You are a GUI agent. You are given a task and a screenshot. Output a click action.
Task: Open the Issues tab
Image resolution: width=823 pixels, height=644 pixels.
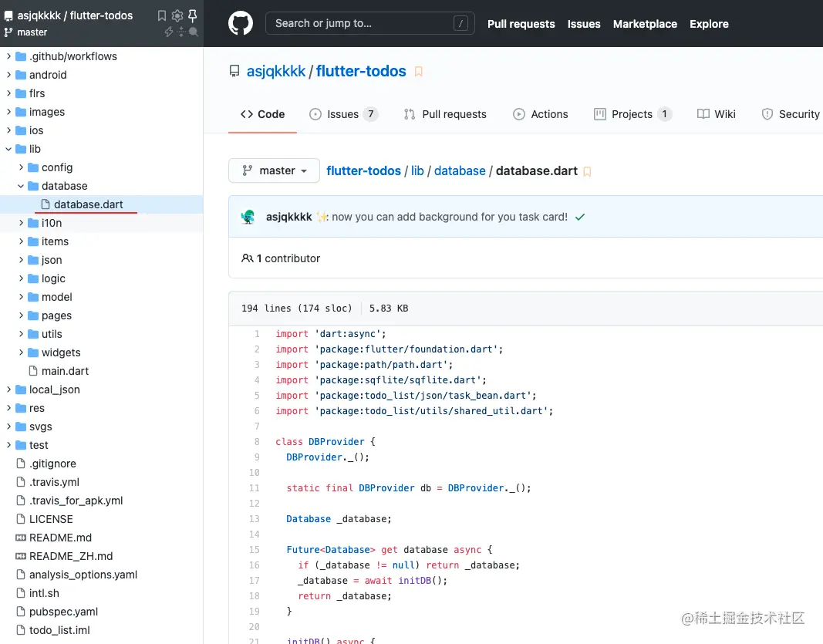coord(343,114)
